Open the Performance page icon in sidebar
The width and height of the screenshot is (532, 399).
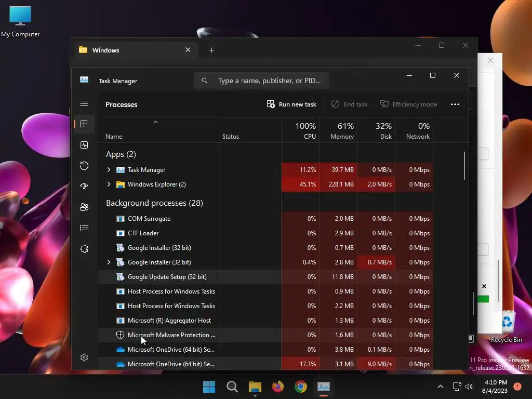pyautogui.click(x=84, y=145)
